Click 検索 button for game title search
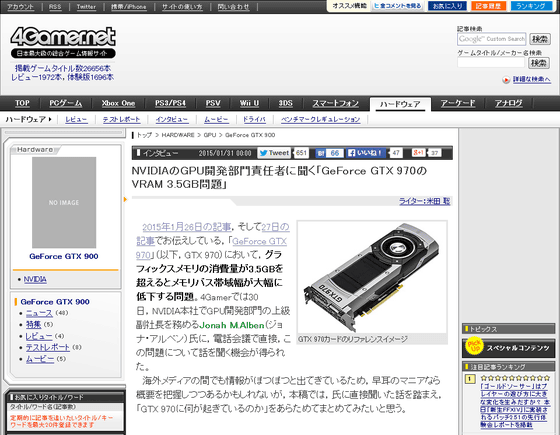Screen dimensions: 560x435 [x=539, y=63]
